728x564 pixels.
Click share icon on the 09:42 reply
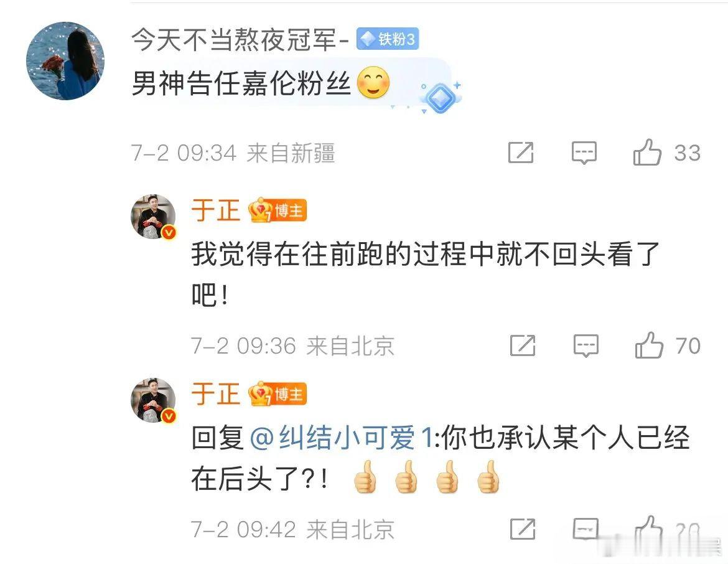pyautogui.click(x=523, y=529)
